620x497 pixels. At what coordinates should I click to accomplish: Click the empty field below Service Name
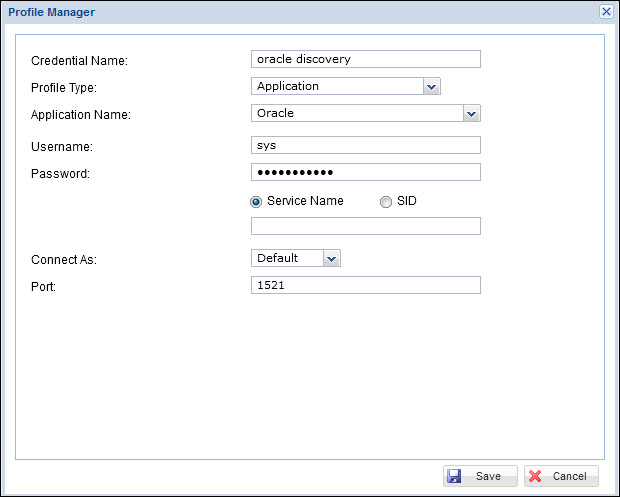[365, 226]
